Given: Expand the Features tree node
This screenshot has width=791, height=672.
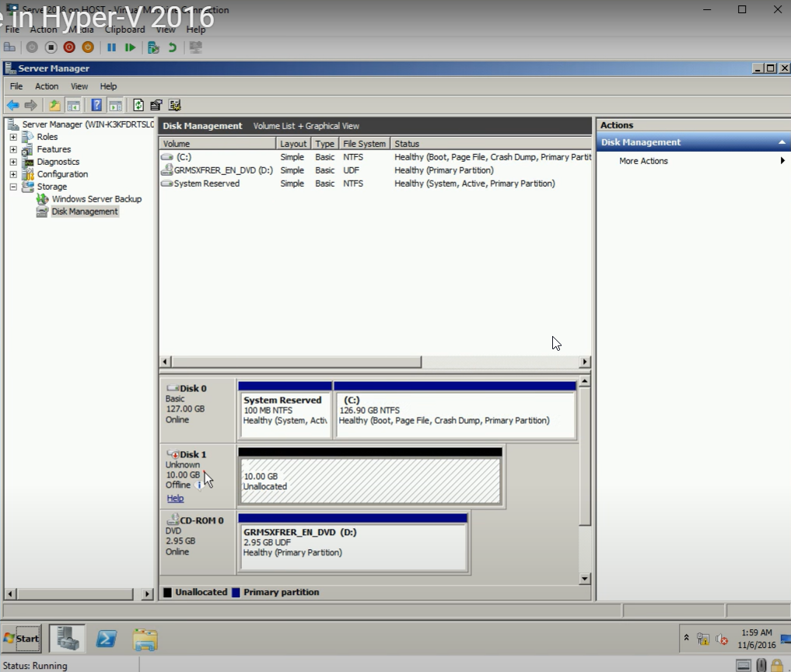Looking at the screenshot, I should click(x=14, y=149).
